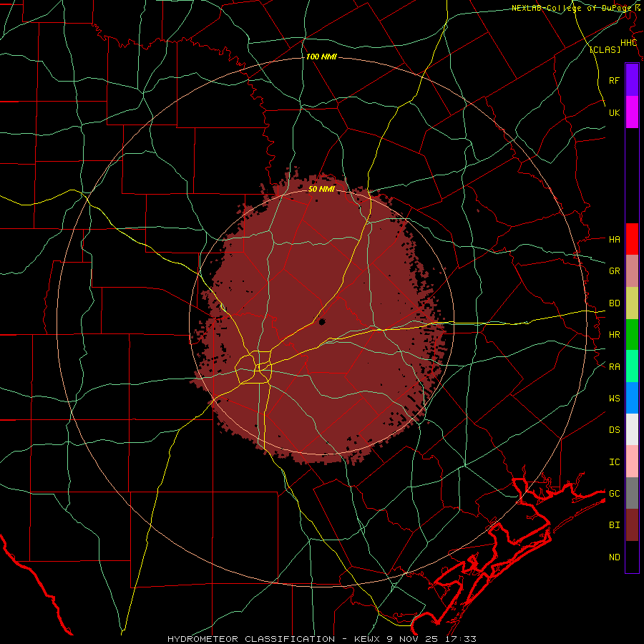Click the blue WS legend swatch

[632, 398]
